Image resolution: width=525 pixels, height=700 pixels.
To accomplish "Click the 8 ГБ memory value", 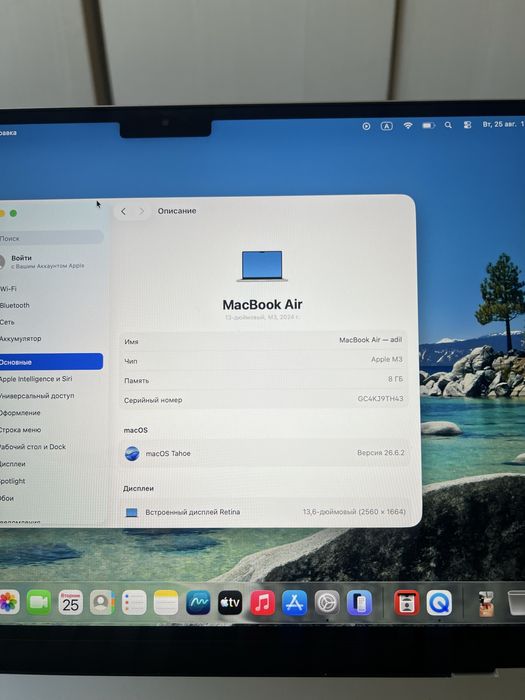I will [395, 379].
